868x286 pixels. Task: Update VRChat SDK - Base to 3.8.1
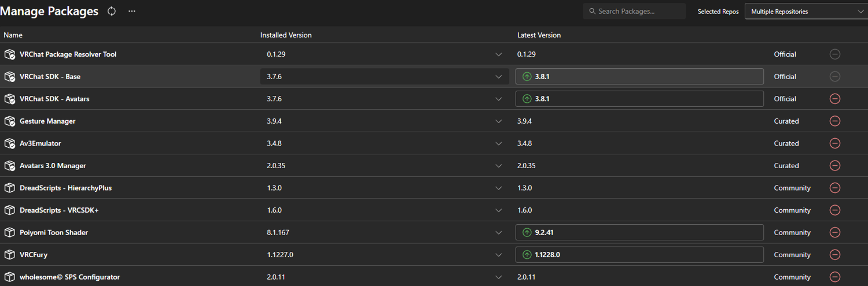tap(639, 77)
